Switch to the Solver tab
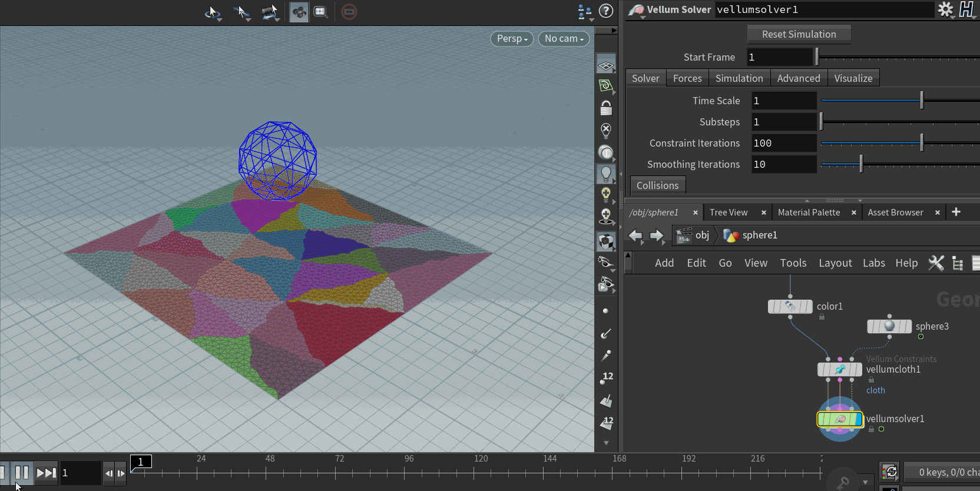The width and height of the screenshot is (980, 491). click(x=645, y=78)
